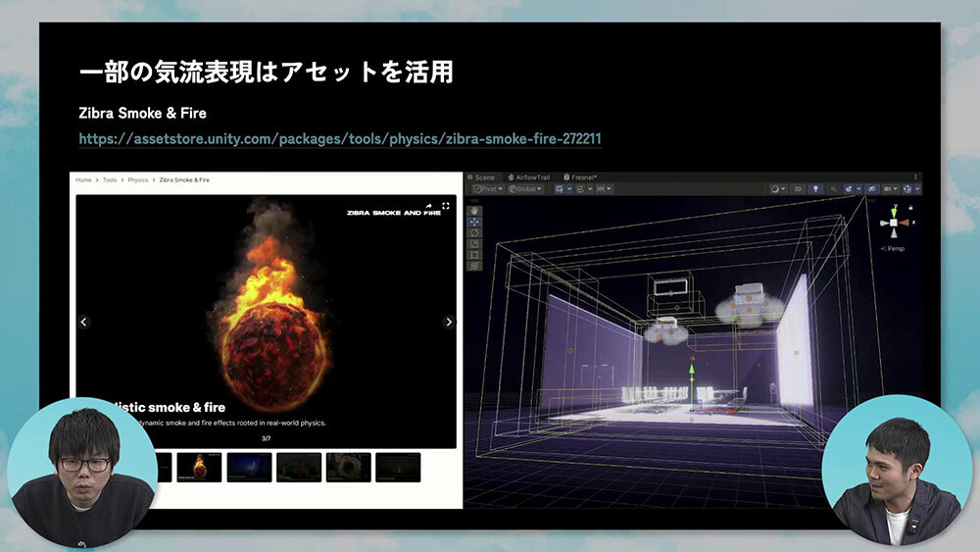The width and height of the screenshot is (980, 552).
Task: Select the combined Transform tool
Action: tap(475, 266)
